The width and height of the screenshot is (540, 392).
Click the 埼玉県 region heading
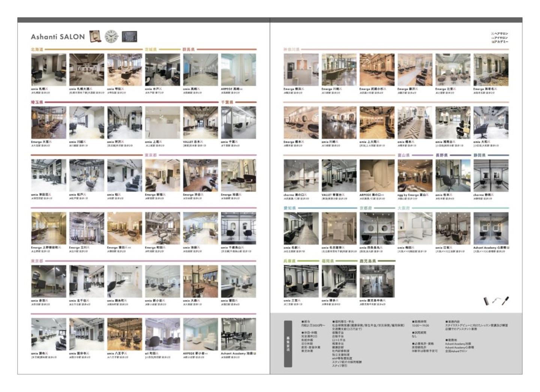tap(37, 102)
